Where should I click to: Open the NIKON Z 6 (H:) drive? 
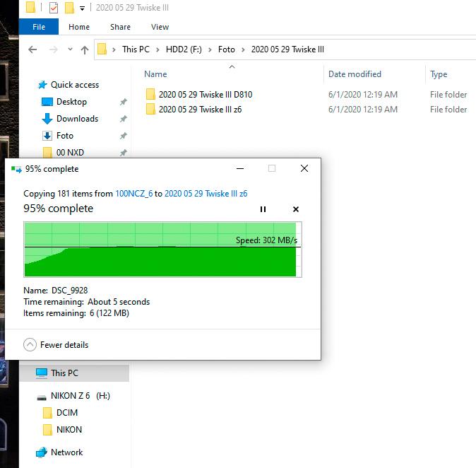click(x=80, y=396)
